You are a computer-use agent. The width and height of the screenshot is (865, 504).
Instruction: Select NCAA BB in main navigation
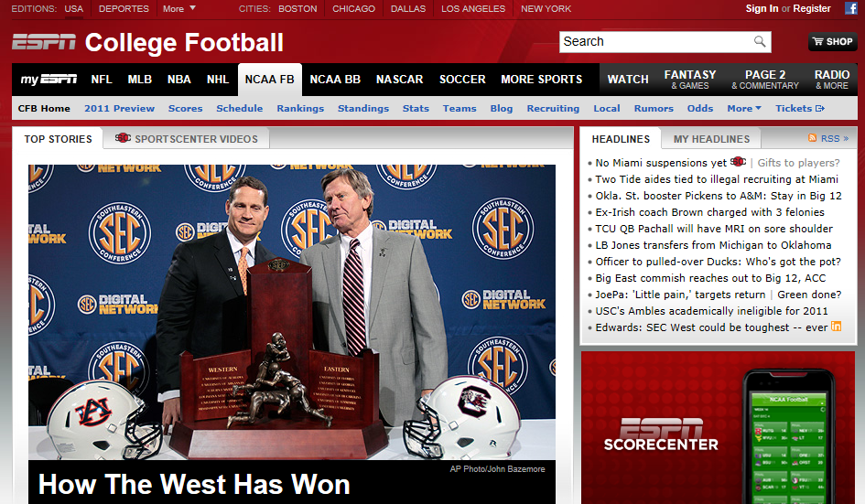pyautogui.click(x=335, y=80)
